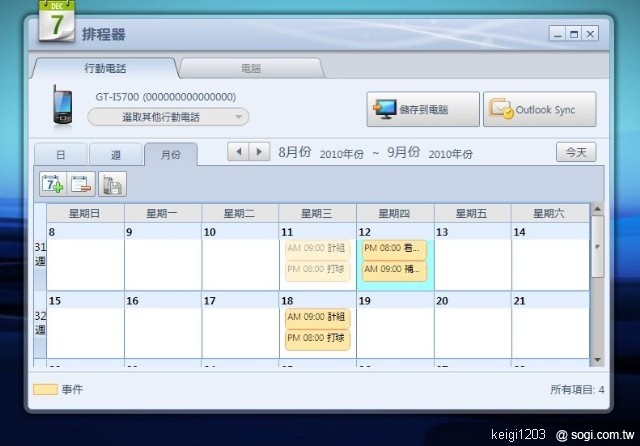
Task: Click the 儲存到電腦 button
Action: tap(422, 110)
